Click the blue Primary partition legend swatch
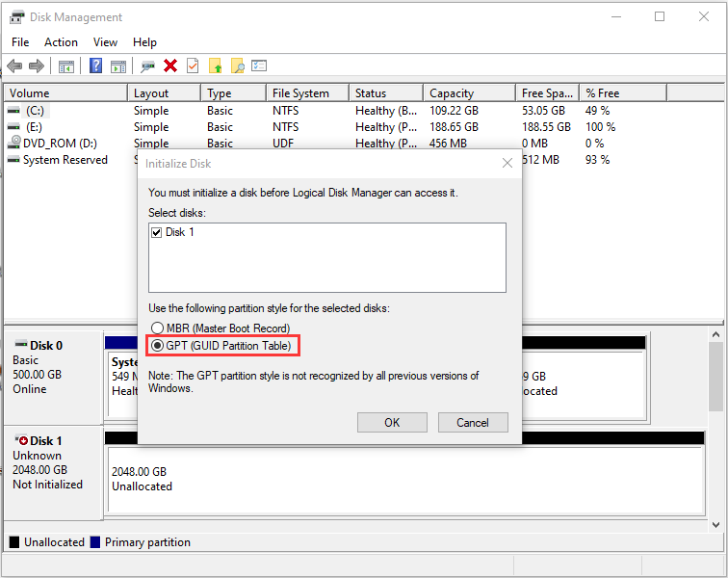The width and height of the screenshot is (728, 578). 95,542
